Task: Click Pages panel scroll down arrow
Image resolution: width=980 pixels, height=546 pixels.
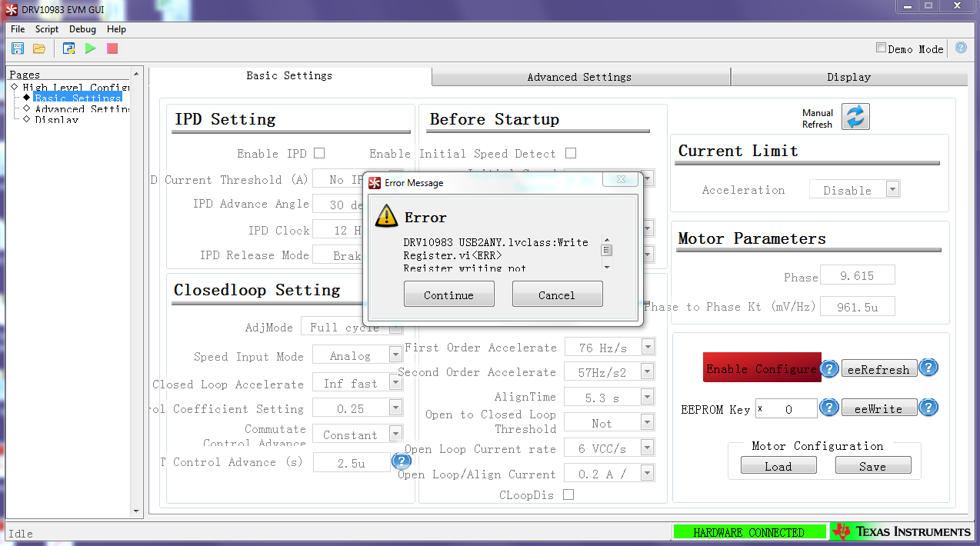Action: [x=137, y=511]
